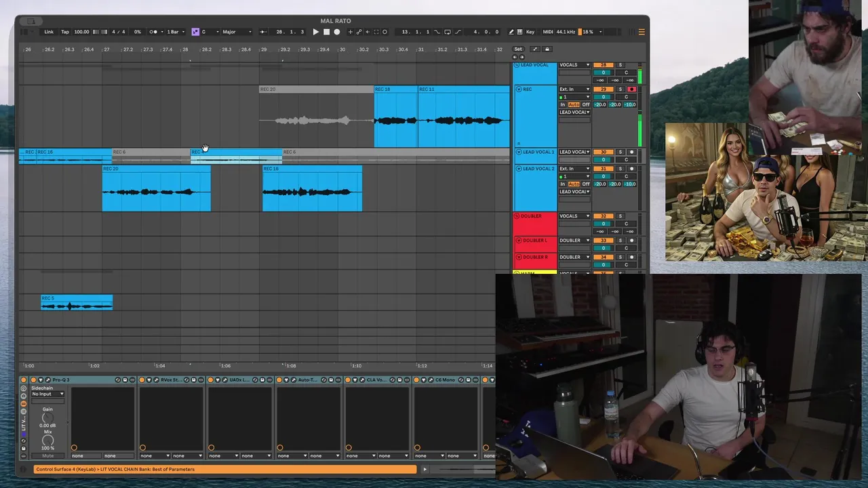
Task: Solo the REC track
Action: (x=620, y=89)
